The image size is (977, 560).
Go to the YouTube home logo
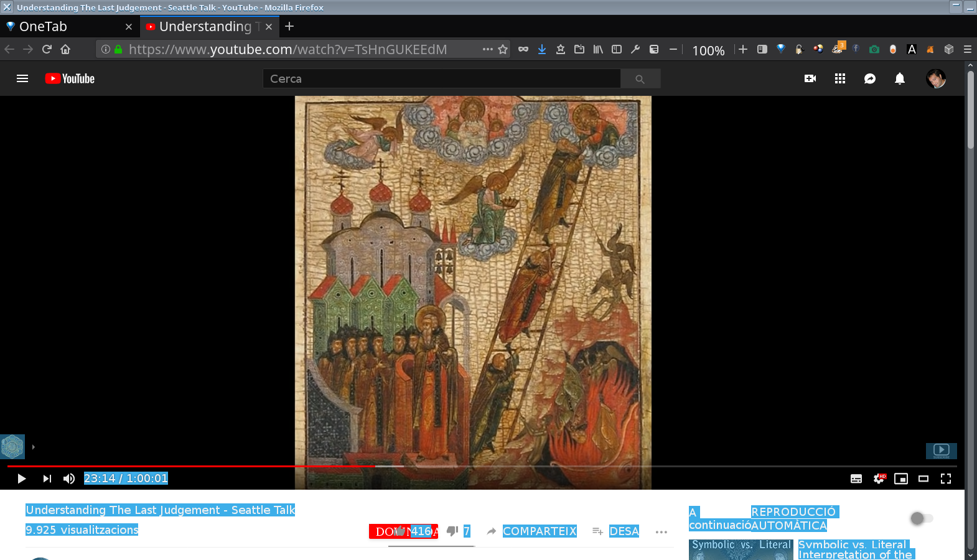(x=70, y=78)
